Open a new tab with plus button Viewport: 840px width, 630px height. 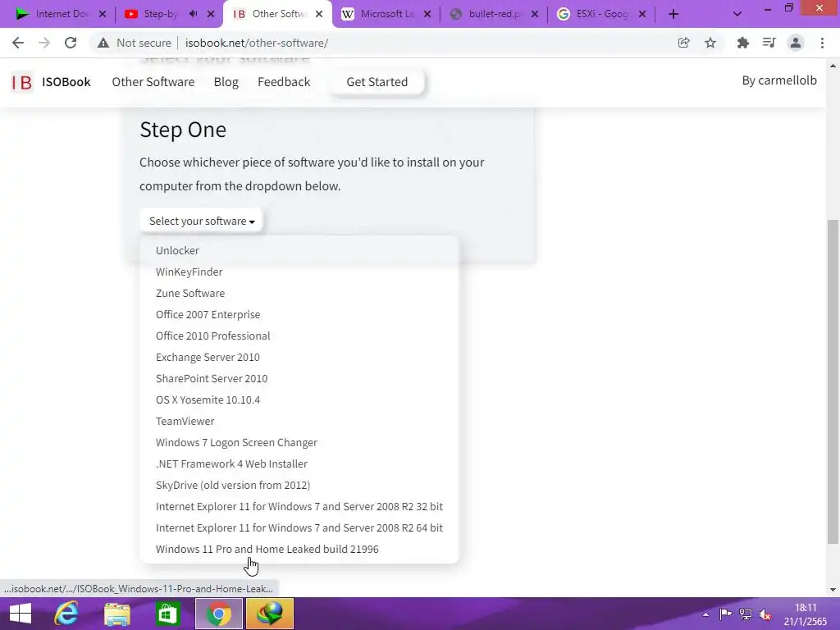(673, 15)
